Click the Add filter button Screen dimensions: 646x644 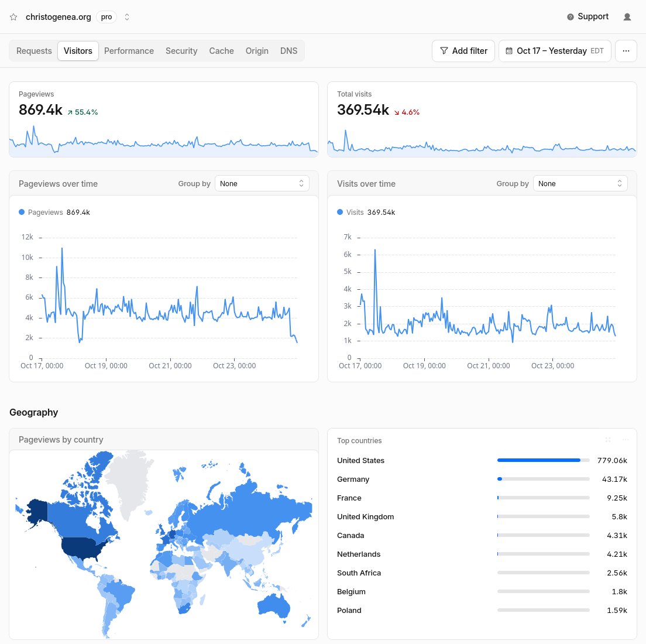[x=463, y=51]
